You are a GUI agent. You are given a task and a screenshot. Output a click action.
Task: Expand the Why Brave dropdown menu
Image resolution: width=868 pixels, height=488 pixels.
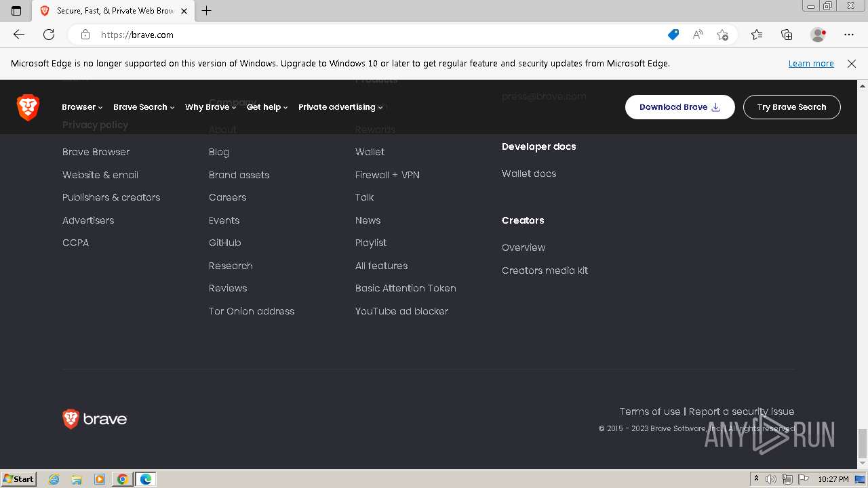(211, 107)
